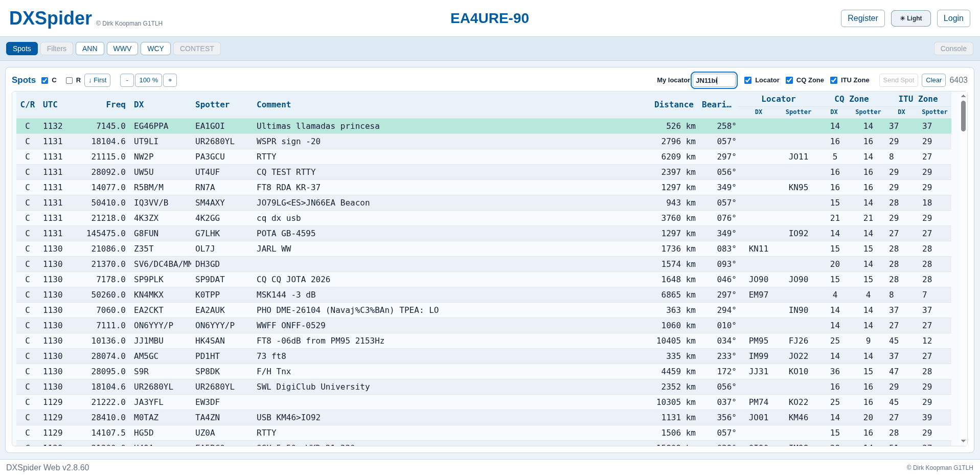Click the scrollbar down arrow
980x476 pixels.
[x=963, y=441]
